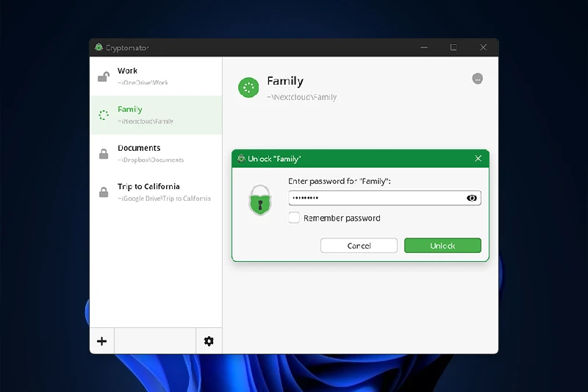Click the password input field

click(375, 198)
